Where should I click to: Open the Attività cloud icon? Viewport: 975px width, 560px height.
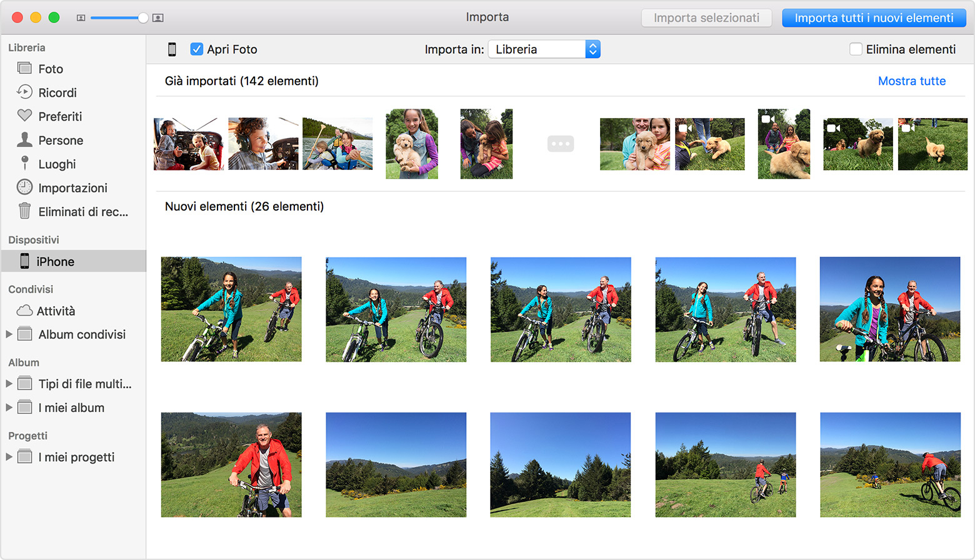click(x=25, y=311)
